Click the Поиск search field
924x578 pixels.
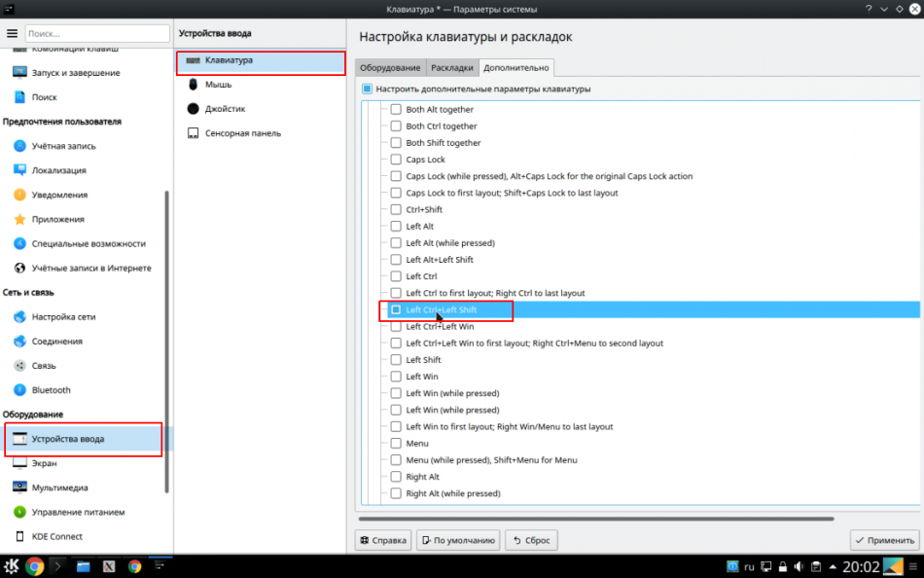[95, 33]
